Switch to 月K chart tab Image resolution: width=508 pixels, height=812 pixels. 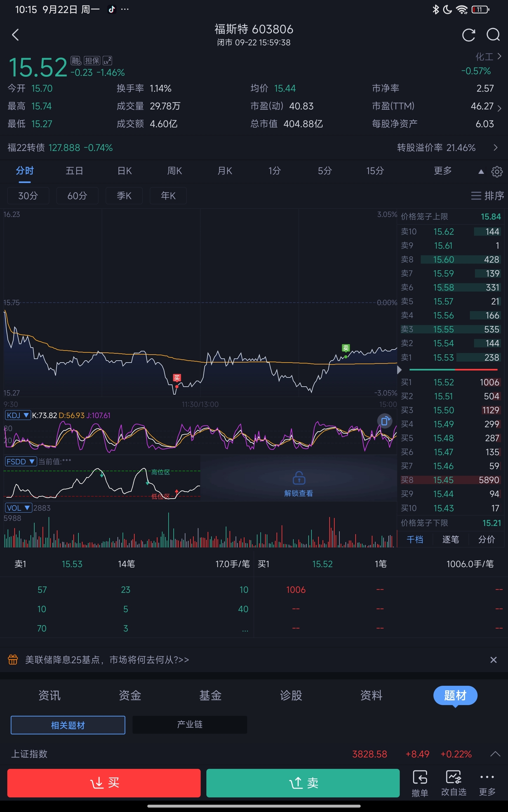tap(225, 171)
